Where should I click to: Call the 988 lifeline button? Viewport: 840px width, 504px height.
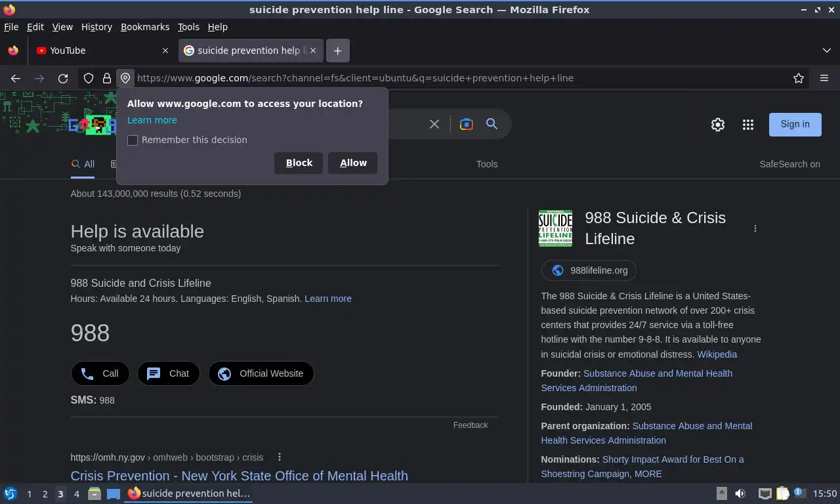[x=100, y=373]
